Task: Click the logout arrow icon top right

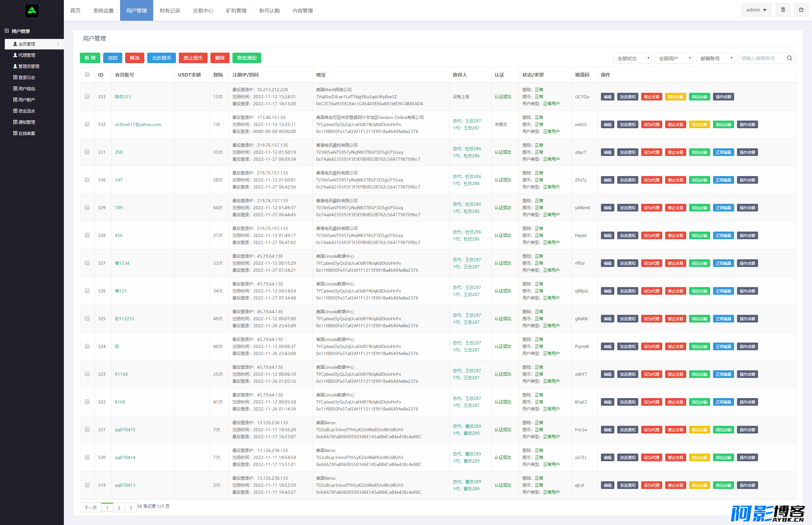Action: [801, 10]
